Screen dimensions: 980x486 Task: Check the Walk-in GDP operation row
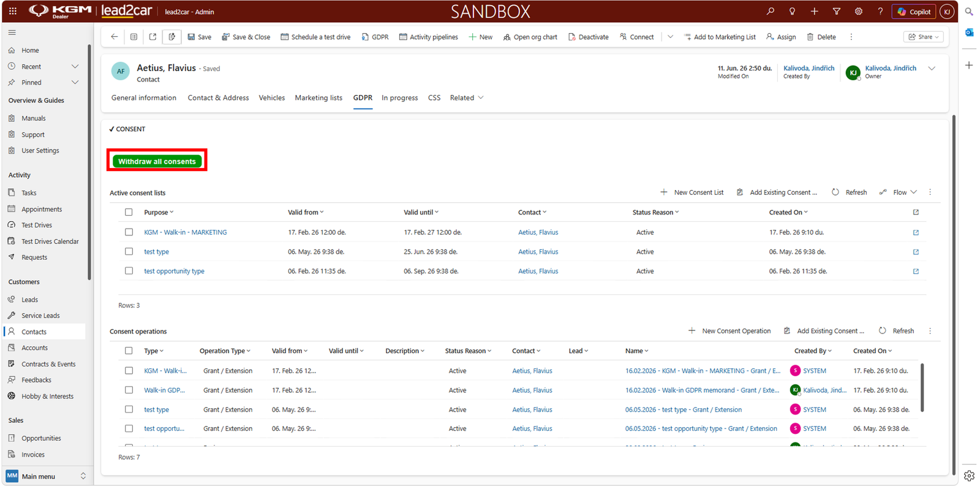(x=129, y=390)
